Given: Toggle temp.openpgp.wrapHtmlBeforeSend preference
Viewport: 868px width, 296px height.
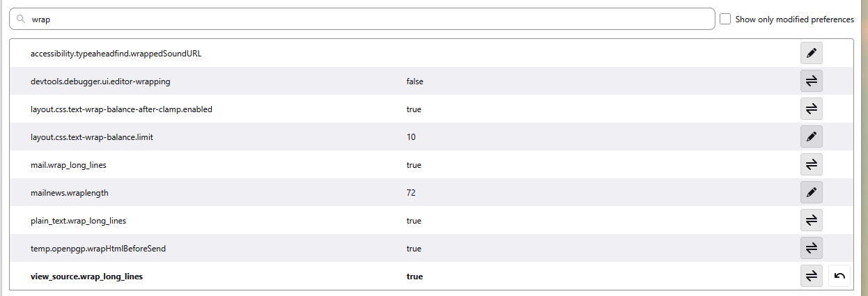Looking at the screenshot, I should point(811,248).
